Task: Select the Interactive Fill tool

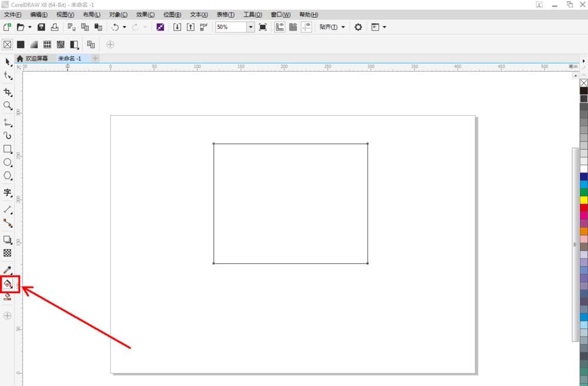Action: click(8, 284)
